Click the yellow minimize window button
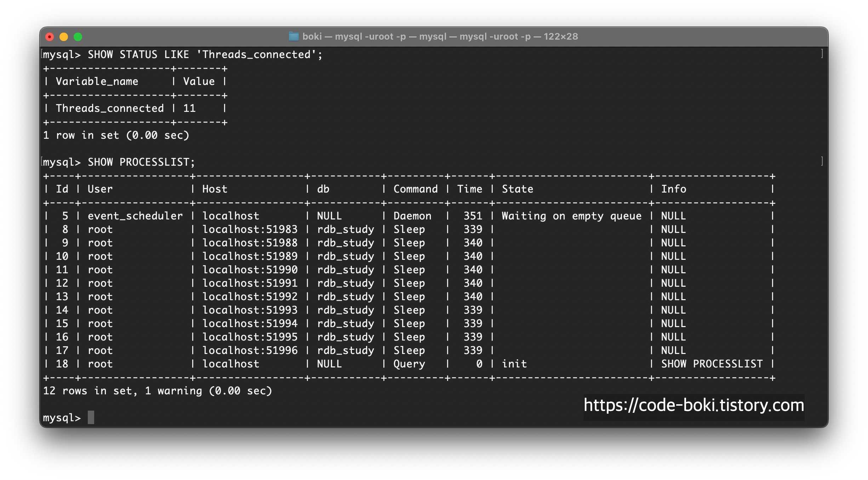Viewport: 868px width, 480px height. coord(64,37)
